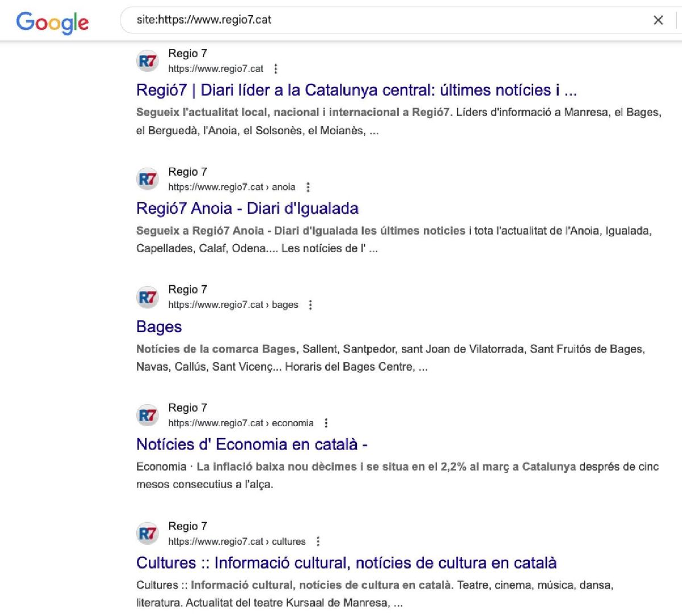Viewport: 682px width, 616px height.
Task: Click 'Regio 7' site name above anoia URL
Action: click(x=188, y=172)
